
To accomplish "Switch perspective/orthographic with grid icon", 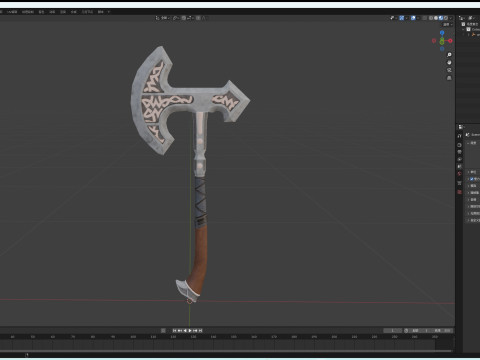I will (x=449, y=78).
